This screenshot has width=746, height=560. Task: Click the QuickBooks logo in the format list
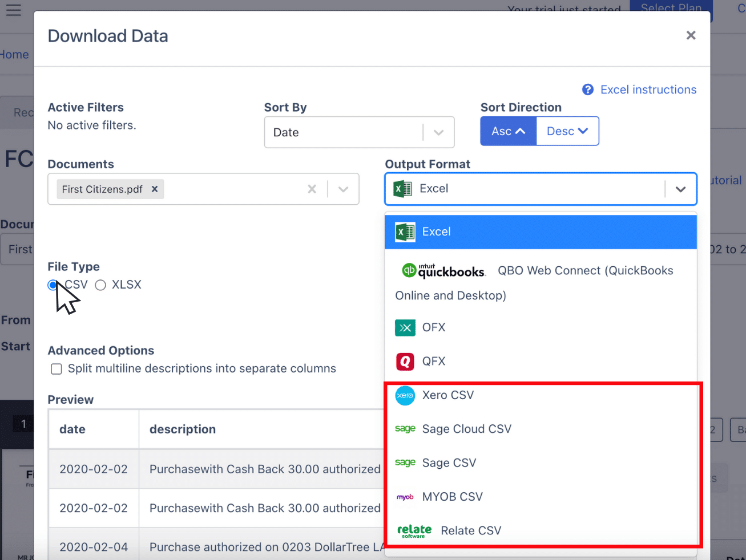click(443, 270)
